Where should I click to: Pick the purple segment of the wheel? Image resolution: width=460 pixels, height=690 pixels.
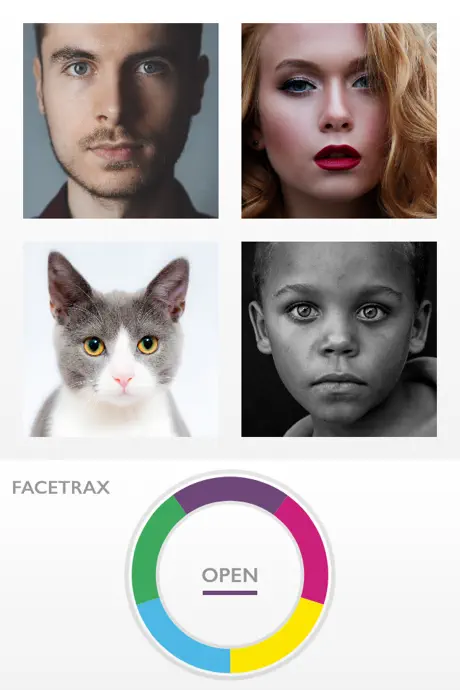click(230, 492)
